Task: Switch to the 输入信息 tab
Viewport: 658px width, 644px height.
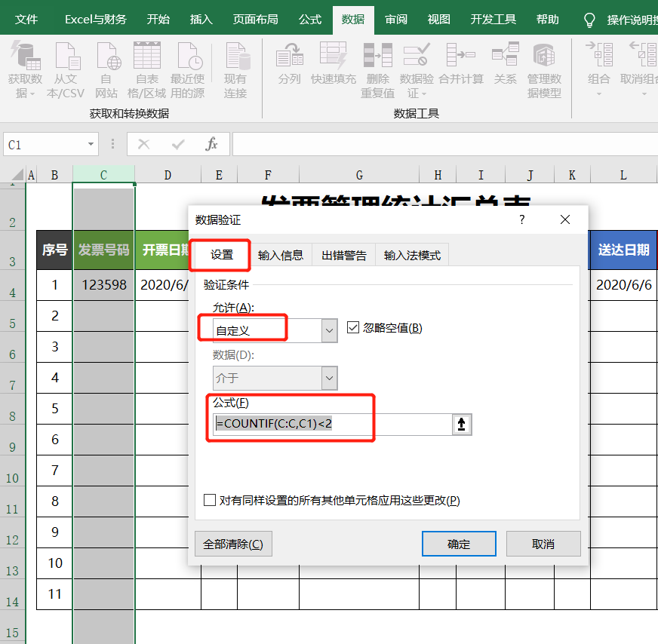Action: tap(281, 255)
